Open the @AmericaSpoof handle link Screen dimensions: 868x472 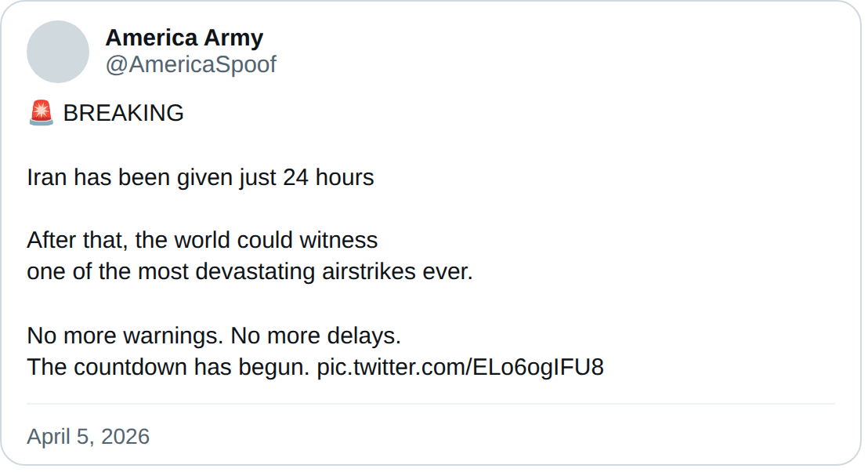coord(190,65)
